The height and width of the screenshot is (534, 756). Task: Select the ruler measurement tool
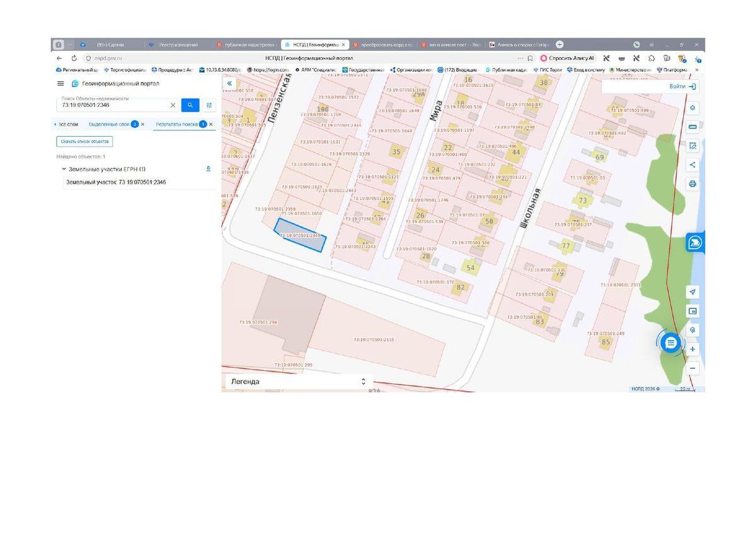pyautogui.click(x=692, y=127)
